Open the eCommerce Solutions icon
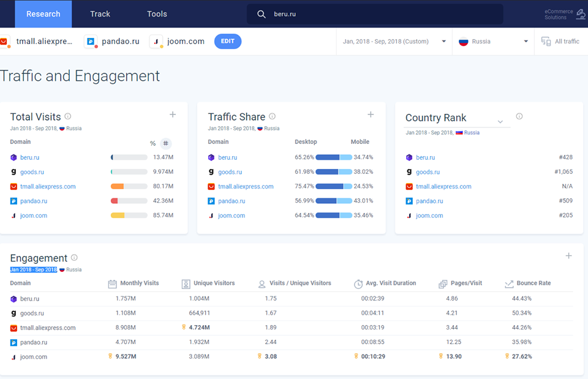This screenshot has width=588, height=379. [580, 14]
